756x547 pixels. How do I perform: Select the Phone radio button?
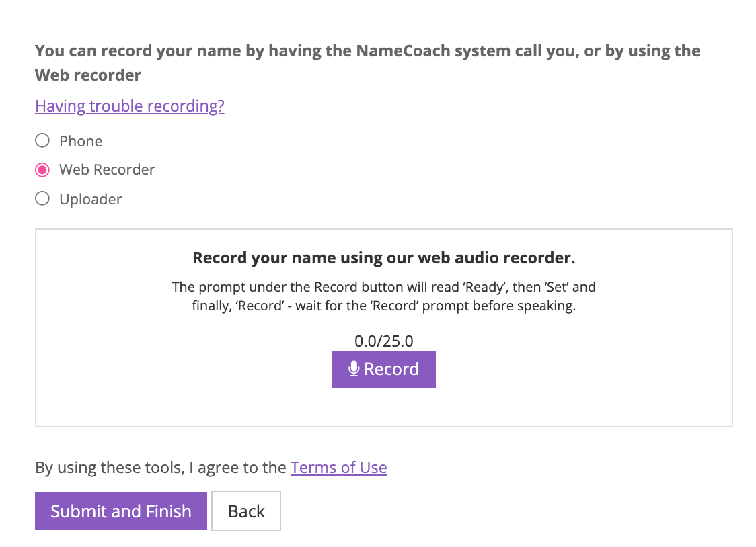(42, 140)
